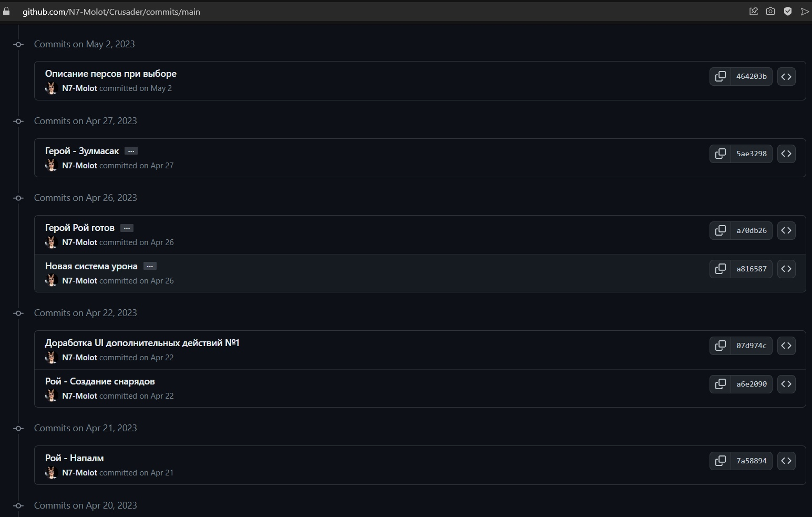Open the screenshot camera icon in address bar
Image resolution: width=812 pixels, height=517 pixels.
pyautogui.click(x=770, y=11)
